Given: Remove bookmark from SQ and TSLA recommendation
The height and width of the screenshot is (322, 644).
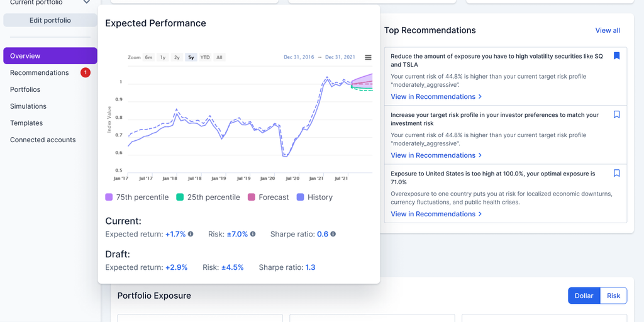Looking at the screenshot, I should (616, 56).
